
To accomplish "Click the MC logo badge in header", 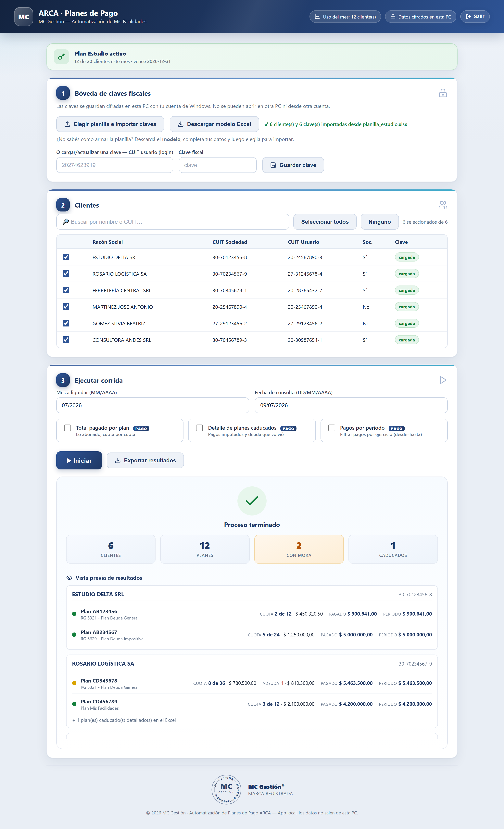I will coord(24,17).
